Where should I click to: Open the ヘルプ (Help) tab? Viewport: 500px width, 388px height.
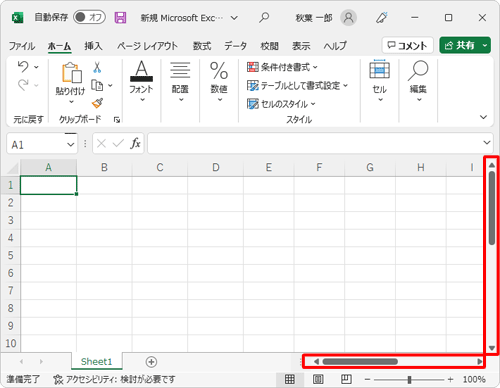(x=335, y=46)
